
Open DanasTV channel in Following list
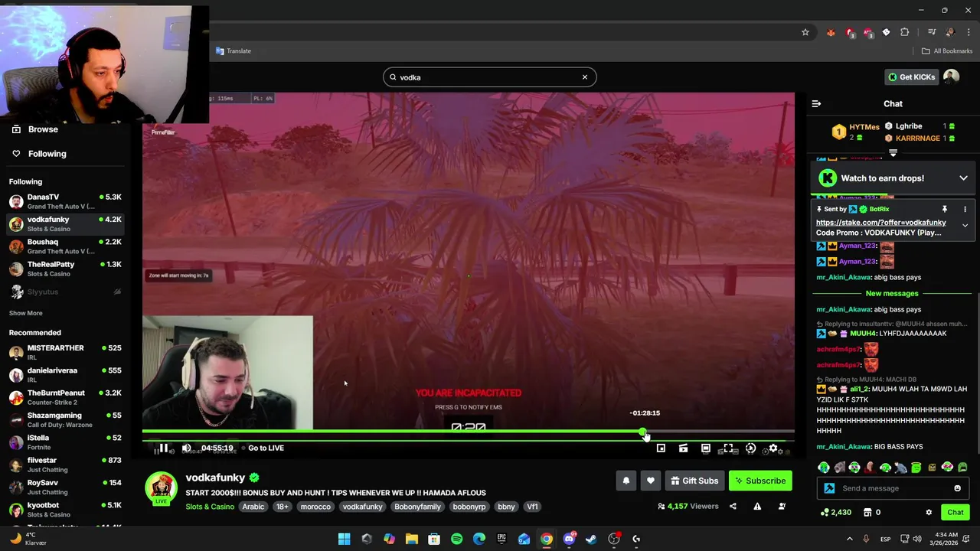pos(65,201)
